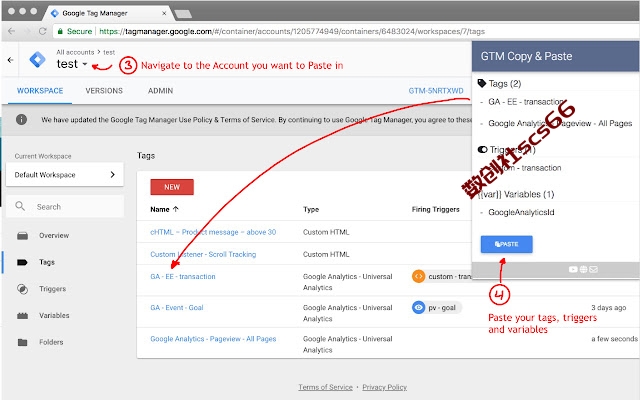Click the info icon in policy notice

pos(21,120)
